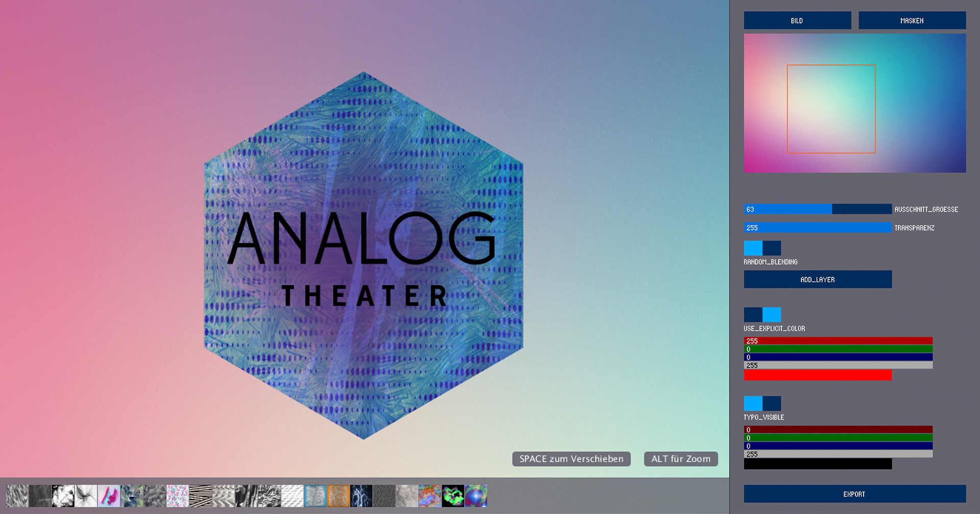Adjust the AUSSCHNITT_GROESSE slider
This screenshot has height=514, width=980.
(x=818, y=209)
